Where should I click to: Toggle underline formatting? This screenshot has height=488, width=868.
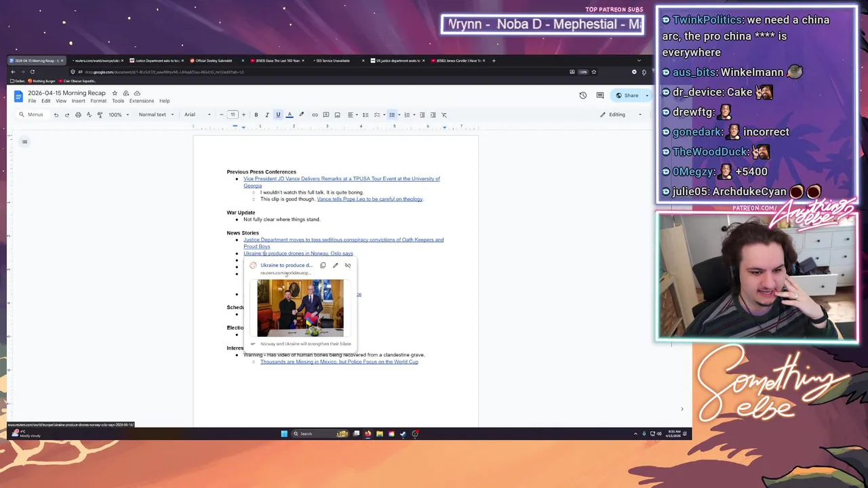[278, 115]
